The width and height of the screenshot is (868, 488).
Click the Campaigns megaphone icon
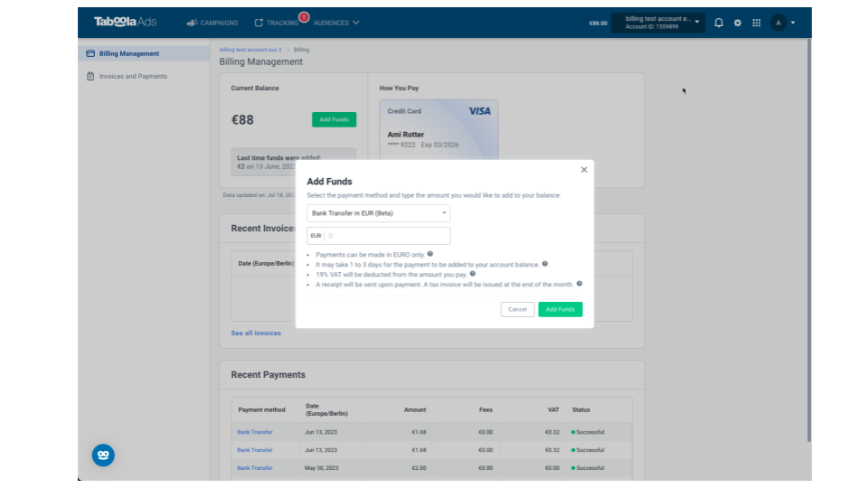(192, 23)
